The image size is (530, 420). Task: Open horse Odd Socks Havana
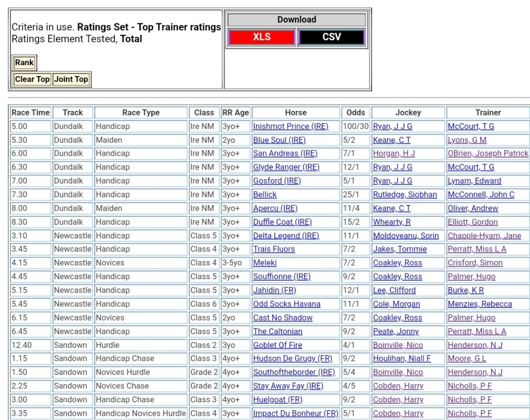tap(286, 304)
